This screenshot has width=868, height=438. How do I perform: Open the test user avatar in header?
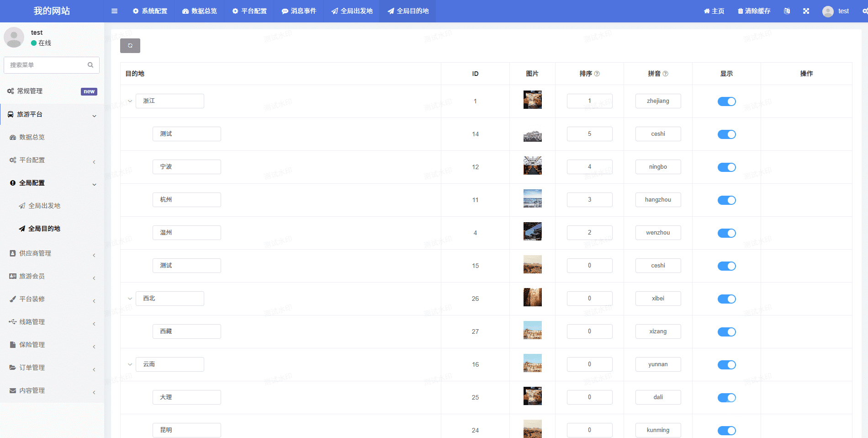(x=828, y=11)
